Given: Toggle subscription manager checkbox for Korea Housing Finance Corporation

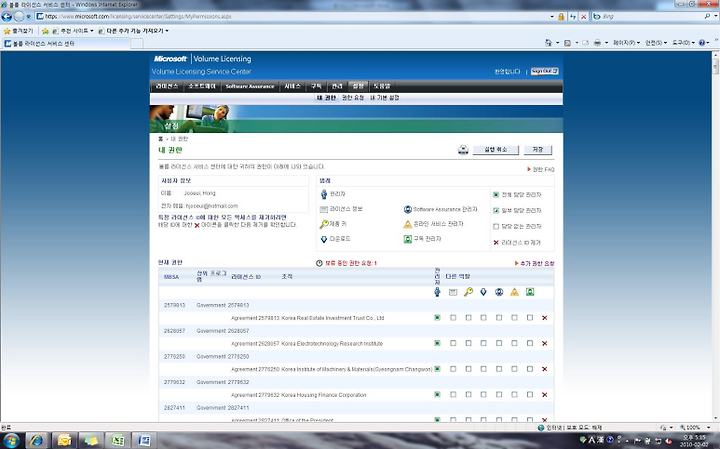Looking at the screenshot, I should pos(530,395).
